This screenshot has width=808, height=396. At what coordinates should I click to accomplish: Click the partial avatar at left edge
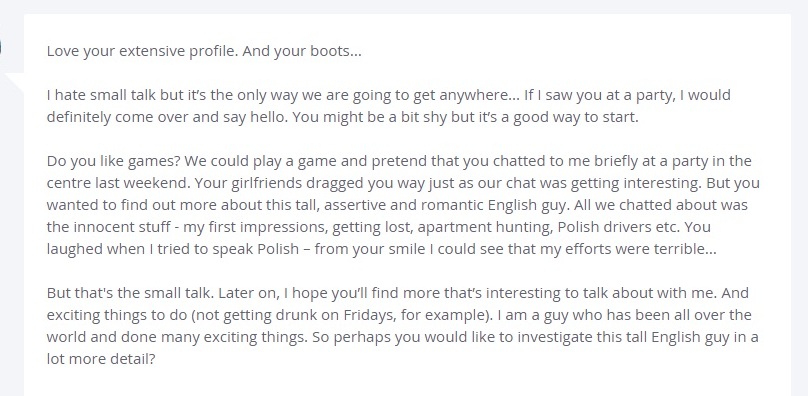click(1, 48)
